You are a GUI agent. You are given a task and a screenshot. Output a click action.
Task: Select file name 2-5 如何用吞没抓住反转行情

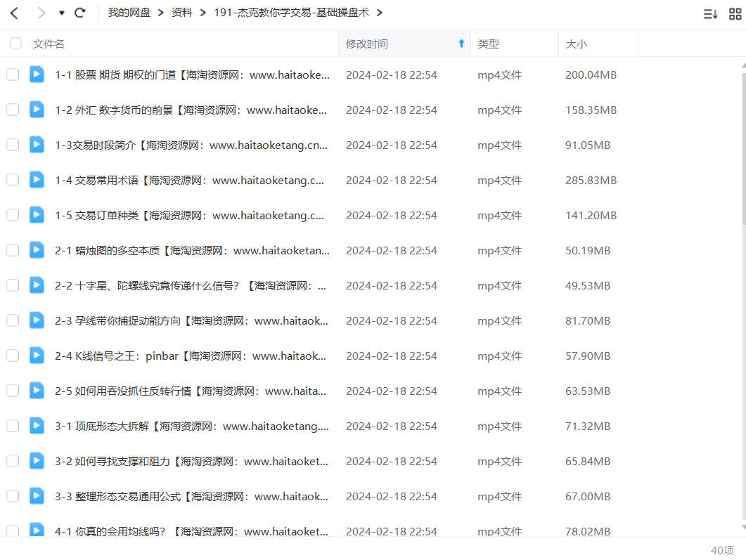click(191, 391)
